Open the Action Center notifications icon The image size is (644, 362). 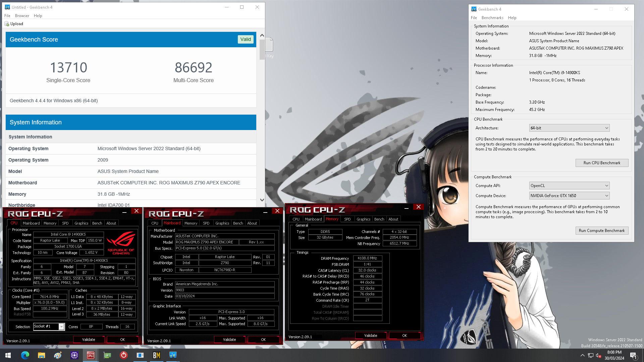(633, 355)
